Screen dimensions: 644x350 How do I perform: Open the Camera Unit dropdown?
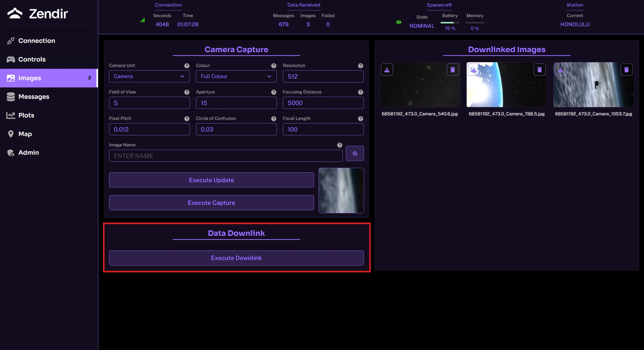click(149, 76)
